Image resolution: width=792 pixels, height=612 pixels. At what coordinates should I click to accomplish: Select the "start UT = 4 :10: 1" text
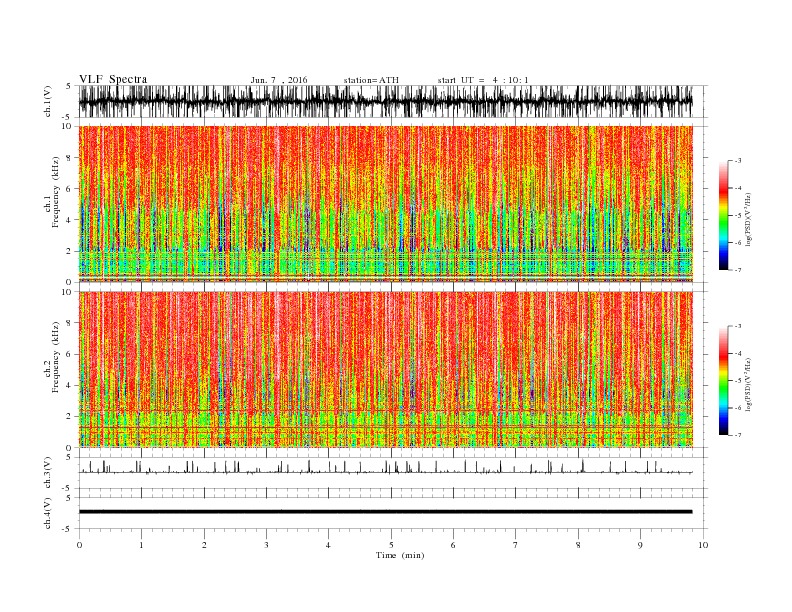click(x=483, y=80)
